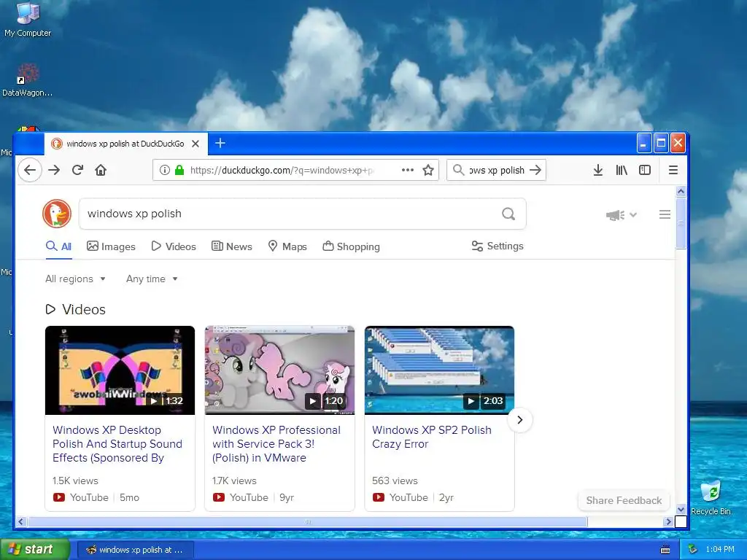Open the Library icon
This screenshot has height=560, width=747.
tap(622, 170)
